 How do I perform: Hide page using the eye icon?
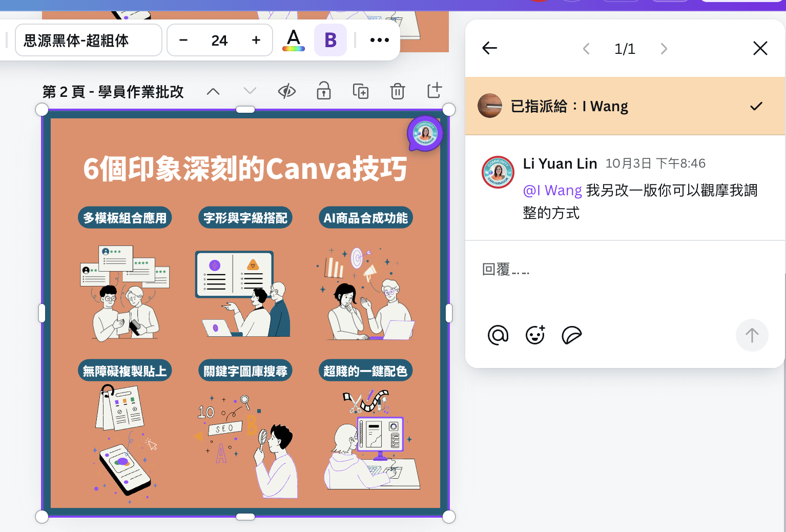pyautogui.click(x=287, y=92)
